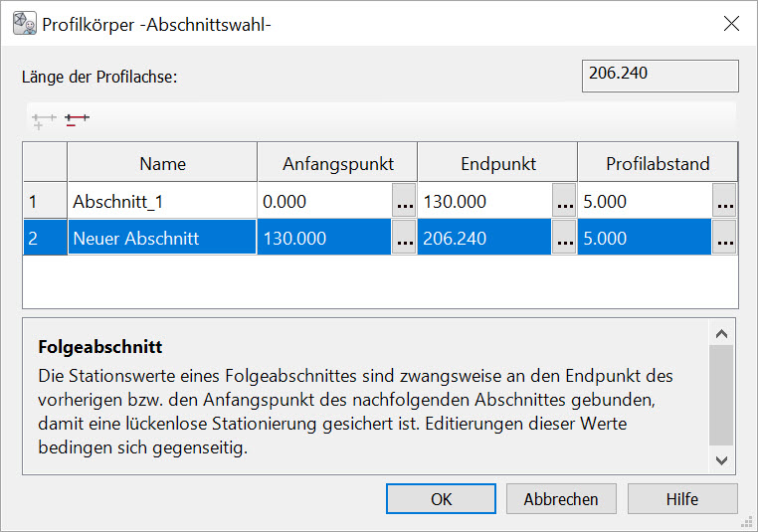Click the Name column header

tap(162, 164)
